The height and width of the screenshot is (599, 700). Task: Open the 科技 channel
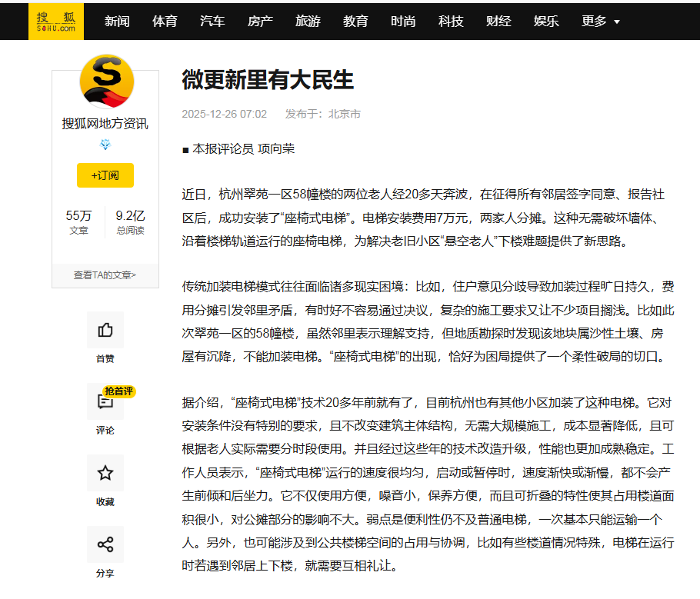(x=451, y=21)
